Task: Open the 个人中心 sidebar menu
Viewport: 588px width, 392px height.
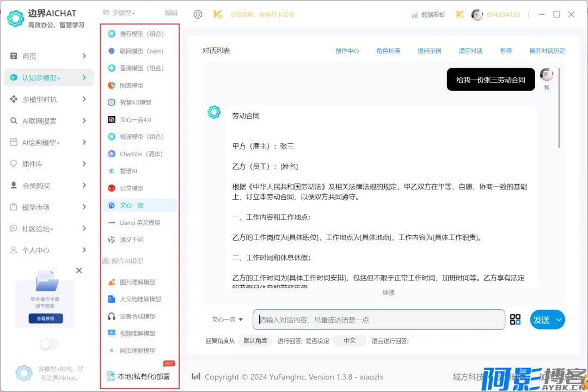Action: tap(49, 250)
